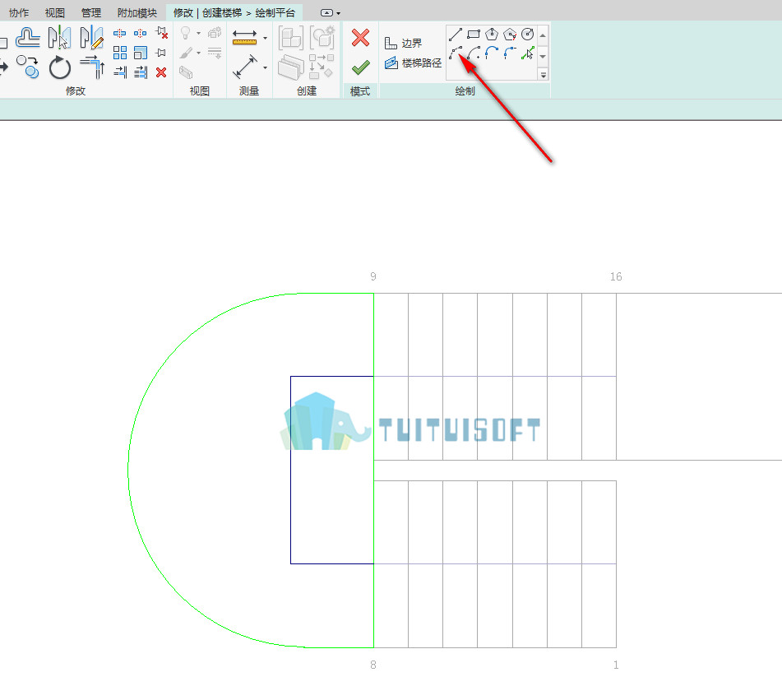The height and width of the screenshot is (700, 782).
Task: Finish edit mode with green checkmark
Action: coord(360,67)
